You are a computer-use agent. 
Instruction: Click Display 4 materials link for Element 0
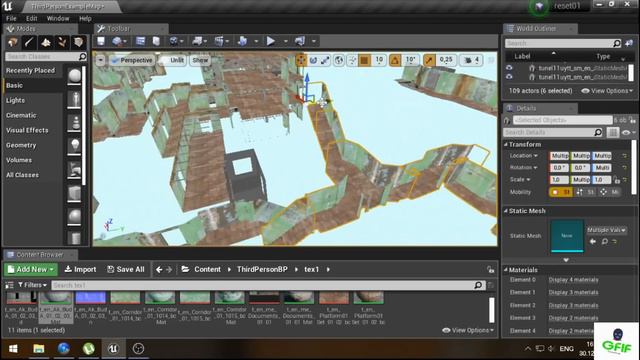click(x=573, y=280)
